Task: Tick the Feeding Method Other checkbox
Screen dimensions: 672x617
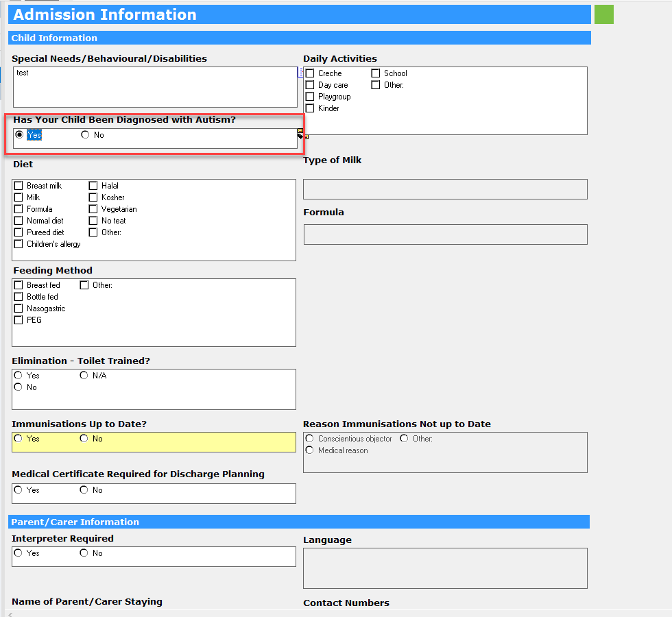Action: click(84, 285)
